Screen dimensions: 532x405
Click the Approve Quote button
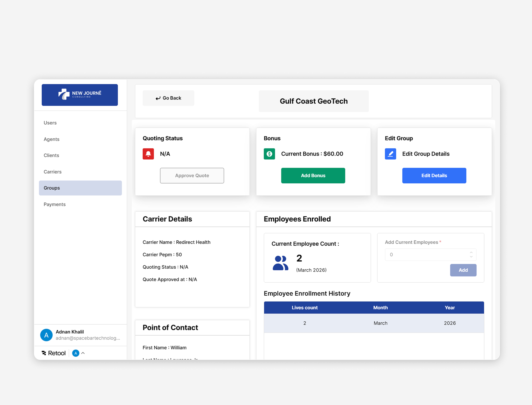[192, 175]
